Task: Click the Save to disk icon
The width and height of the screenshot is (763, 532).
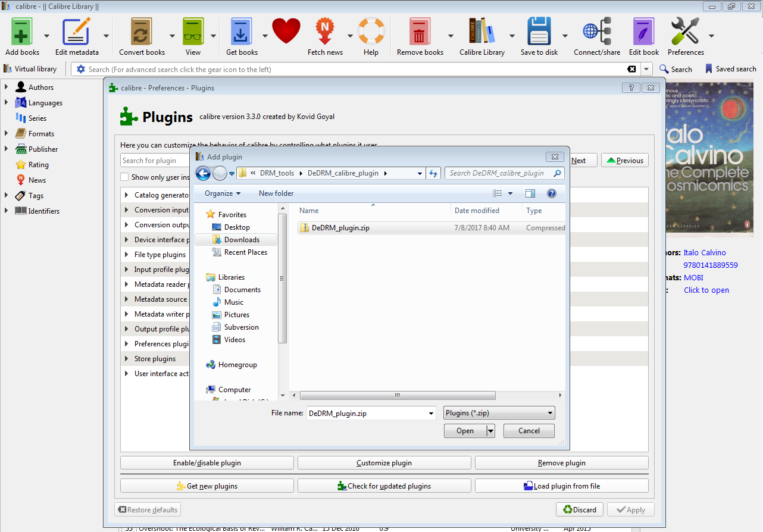Action: [539, 31]
